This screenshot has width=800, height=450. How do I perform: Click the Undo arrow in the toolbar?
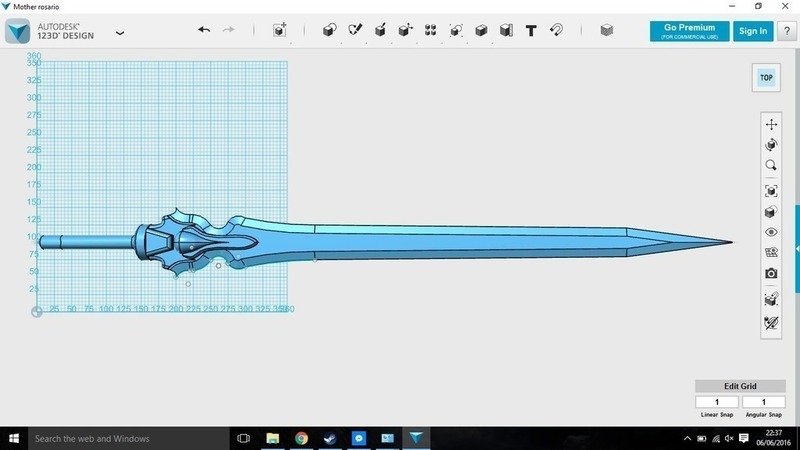204,31
